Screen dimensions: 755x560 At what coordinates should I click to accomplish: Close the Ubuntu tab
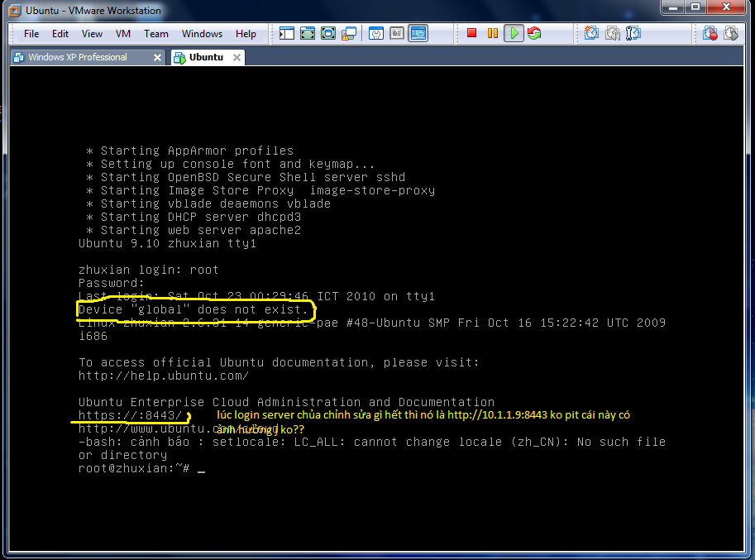pos(237,57)
